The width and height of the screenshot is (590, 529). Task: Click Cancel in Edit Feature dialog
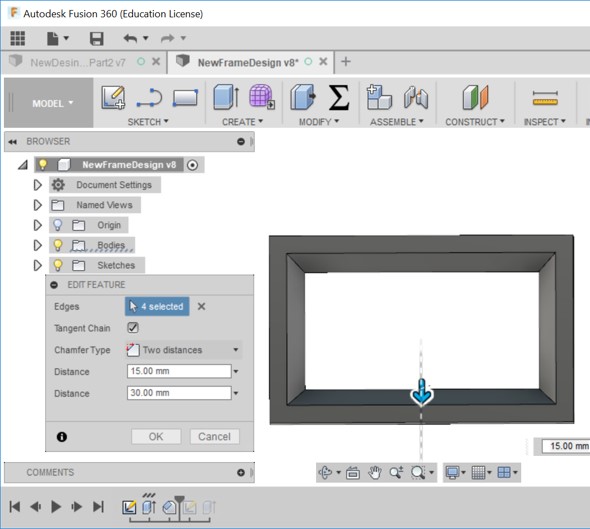tap(214, 436)
